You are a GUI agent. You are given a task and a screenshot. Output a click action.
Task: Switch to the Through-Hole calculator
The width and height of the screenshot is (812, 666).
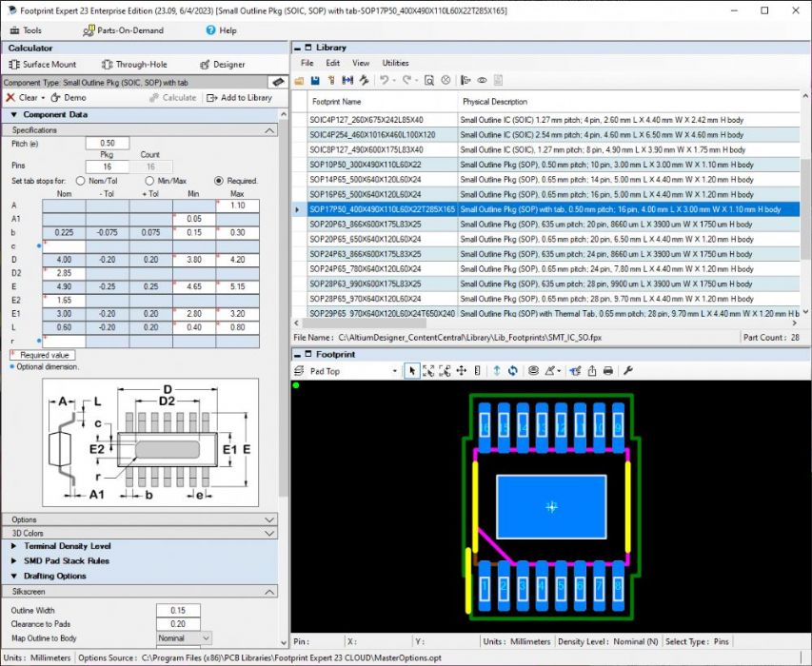[134, 64]
